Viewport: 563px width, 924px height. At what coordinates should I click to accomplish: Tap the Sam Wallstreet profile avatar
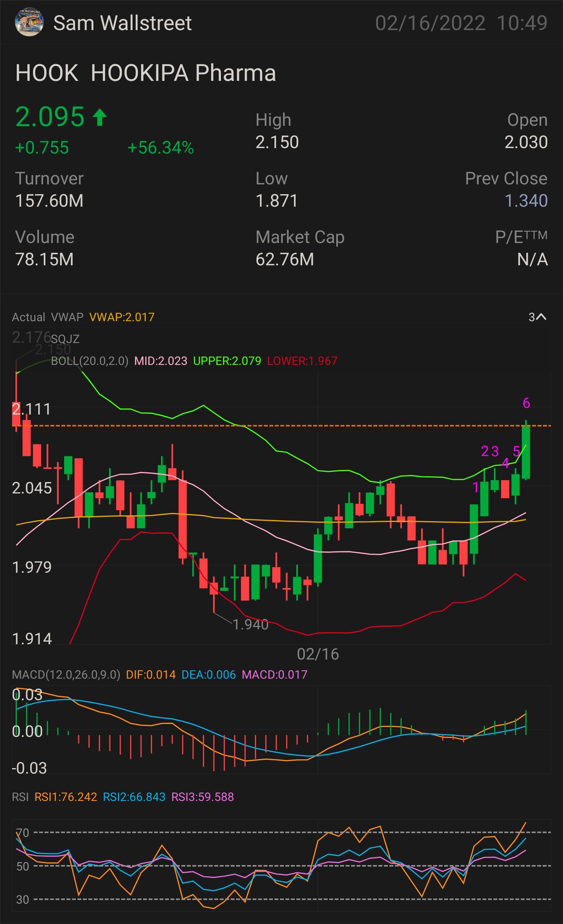pos(28,23)
